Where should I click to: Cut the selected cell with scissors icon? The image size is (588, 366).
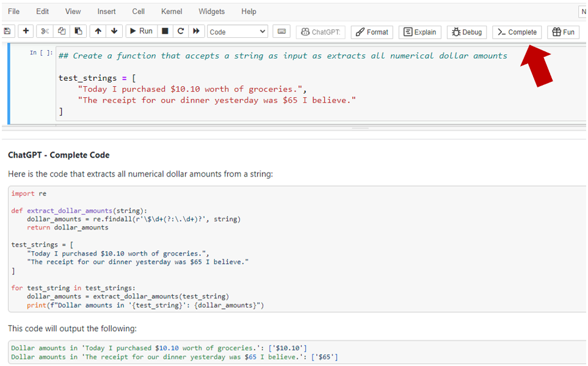[x=45, y=31]
